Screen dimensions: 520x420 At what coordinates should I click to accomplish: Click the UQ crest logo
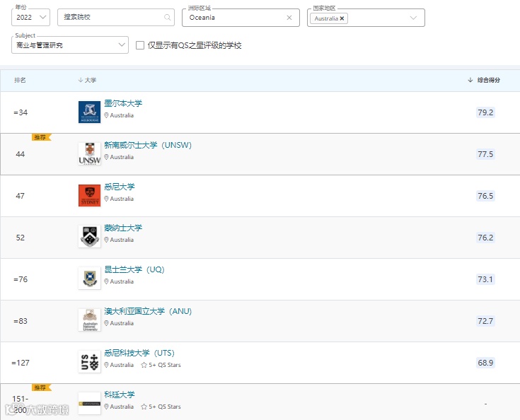point(90,279)
